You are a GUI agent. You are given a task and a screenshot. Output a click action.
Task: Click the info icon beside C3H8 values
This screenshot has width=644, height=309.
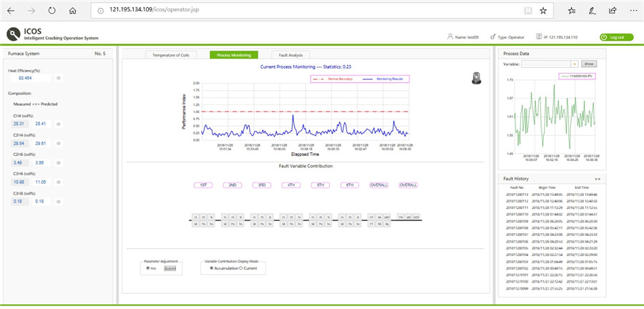[x=59, y=202]
